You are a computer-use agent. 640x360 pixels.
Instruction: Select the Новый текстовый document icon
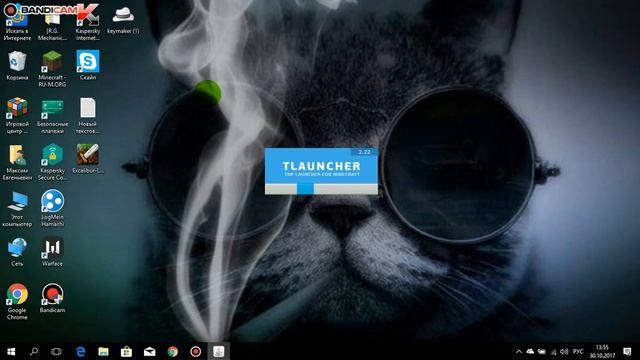[87, 116]
